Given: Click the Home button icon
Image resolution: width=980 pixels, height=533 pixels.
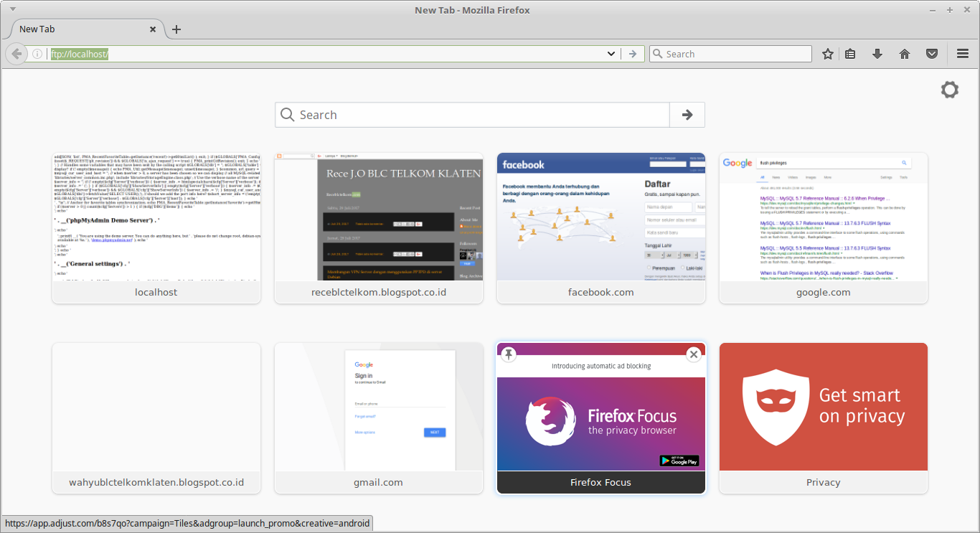Looking at the screenshot, I should (x=904, y=53).
